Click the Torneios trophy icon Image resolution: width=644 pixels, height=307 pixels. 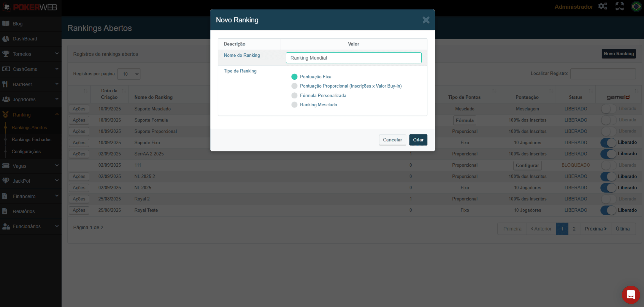tap(6, 54)
